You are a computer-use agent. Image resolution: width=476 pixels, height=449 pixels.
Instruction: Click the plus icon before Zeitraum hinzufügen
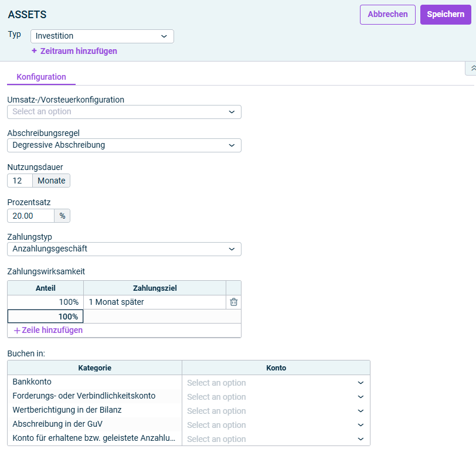pos(35,50)
